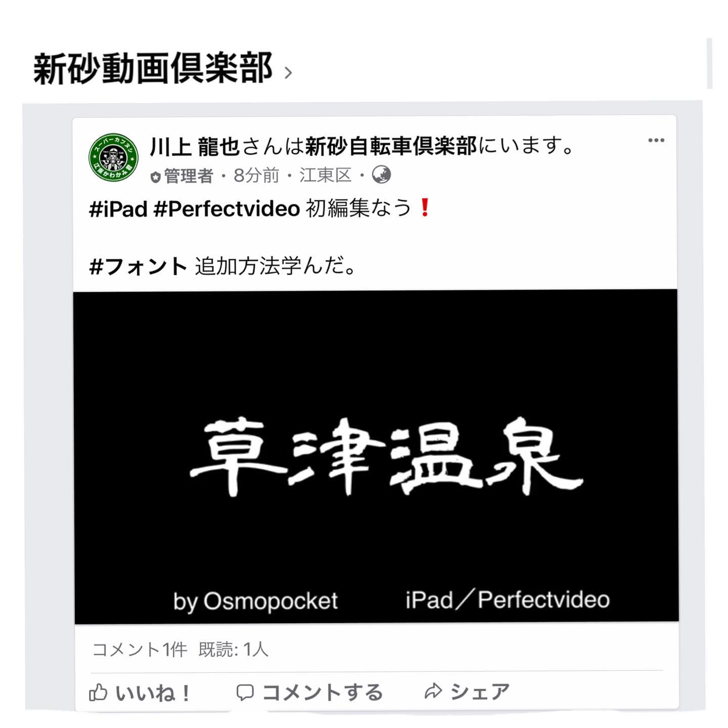View the コメント1件 comment count
Screen dimensions: 728x728
tap(140, 649)
